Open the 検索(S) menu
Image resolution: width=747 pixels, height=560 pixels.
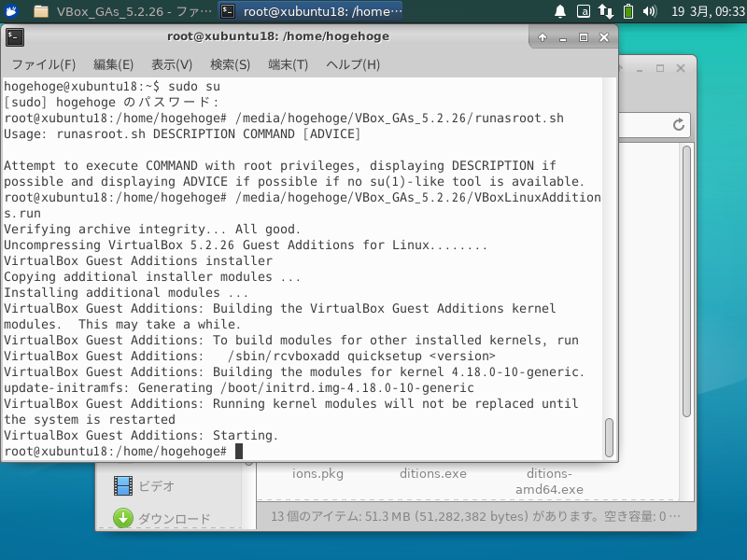click(x=230, y=64)
